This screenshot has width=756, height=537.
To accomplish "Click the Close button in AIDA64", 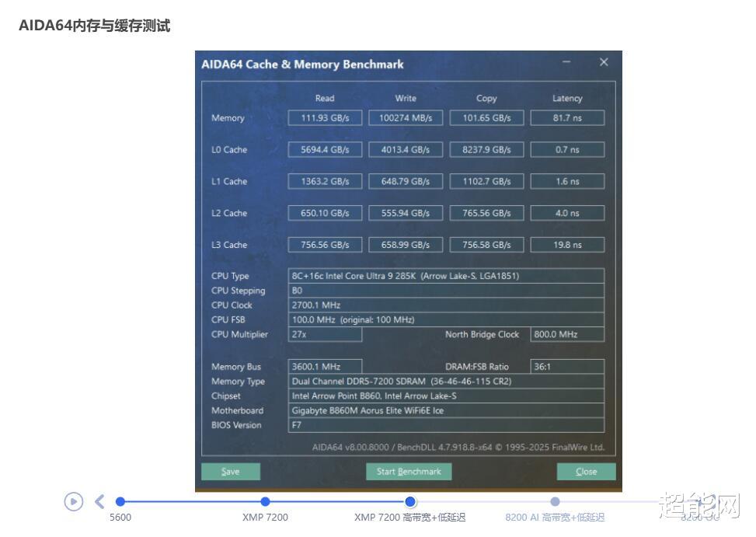I will [586, 472].
